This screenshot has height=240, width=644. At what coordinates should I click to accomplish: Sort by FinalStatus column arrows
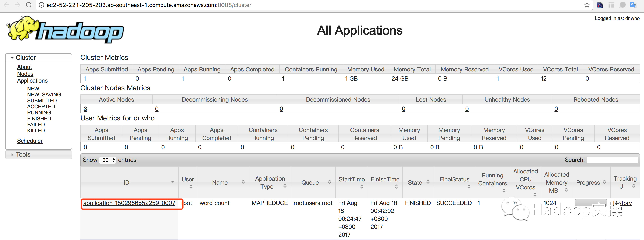pos(469,186)
